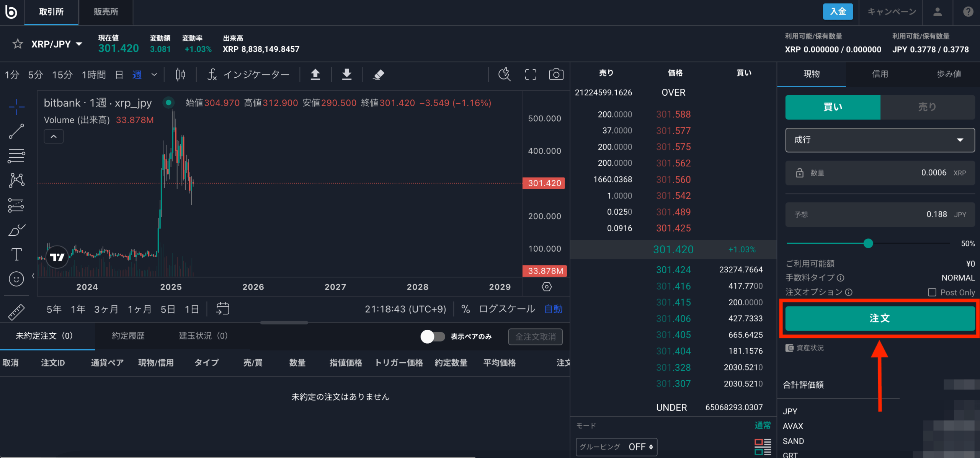Open the 成行 order type dropdown
980x458 pixels.
click(x=880, y=140)
